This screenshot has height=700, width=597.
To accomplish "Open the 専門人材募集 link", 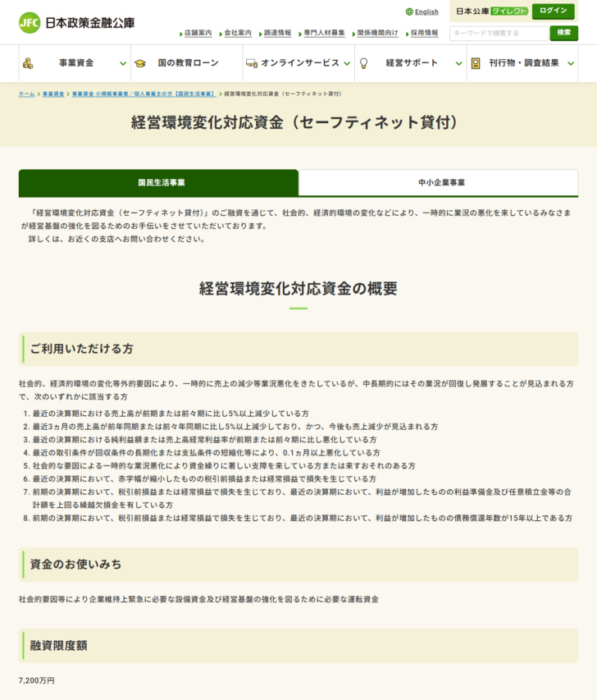I will 325,33.
